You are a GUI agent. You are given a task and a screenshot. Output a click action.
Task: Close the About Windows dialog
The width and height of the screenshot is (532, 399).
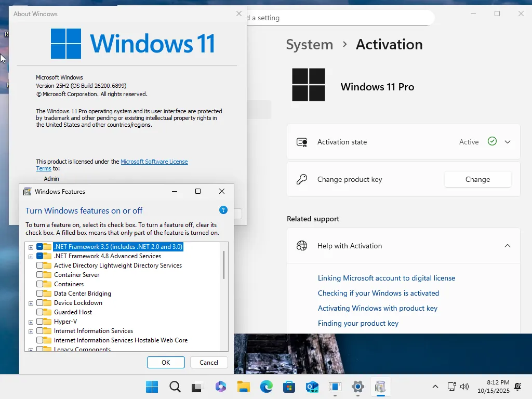coord(239,14)
